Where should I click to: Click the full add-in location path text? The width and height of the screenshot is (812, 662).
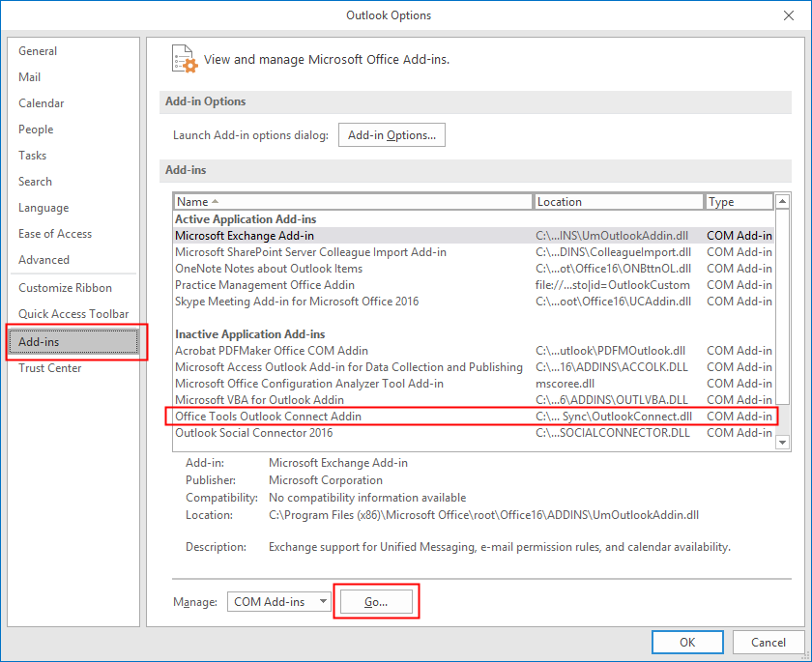pos(483,515)
